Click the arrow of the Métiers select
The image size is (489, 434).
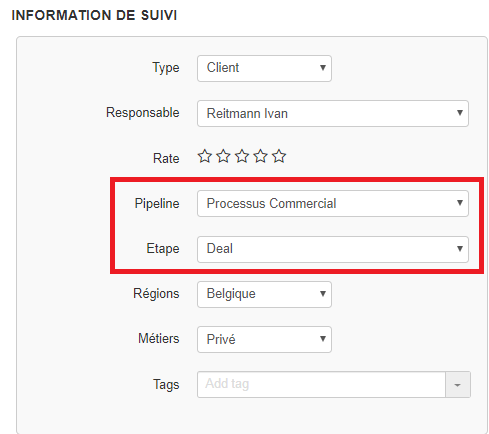(x=323, y=339)
